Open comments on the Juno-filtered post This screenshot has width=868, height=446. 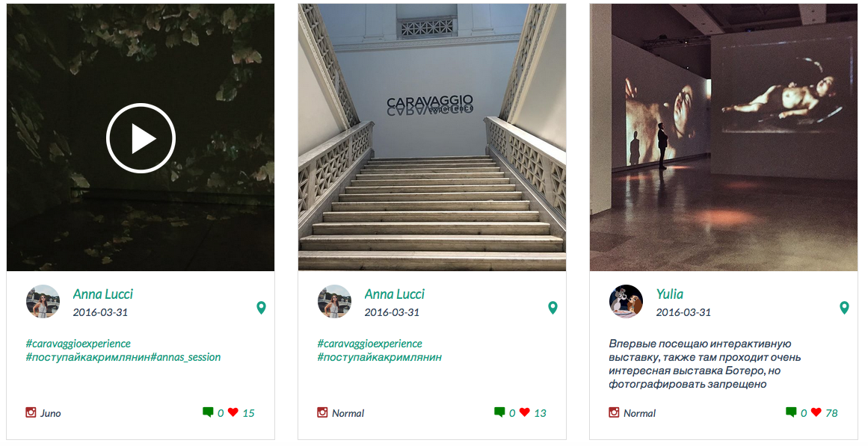(208, 412)
